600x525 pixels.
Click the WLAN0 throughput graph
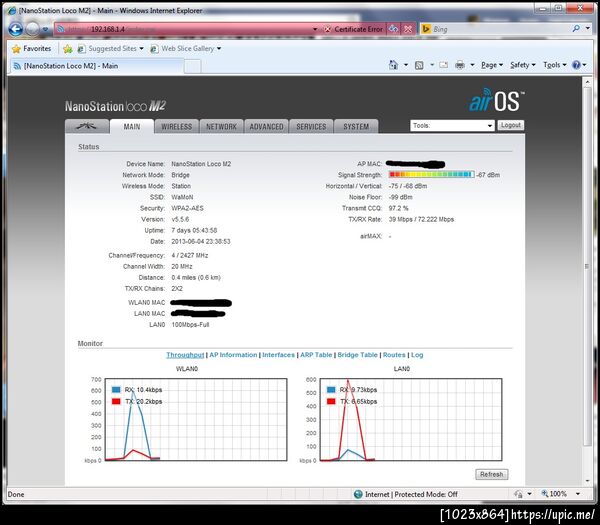(196, 419)
